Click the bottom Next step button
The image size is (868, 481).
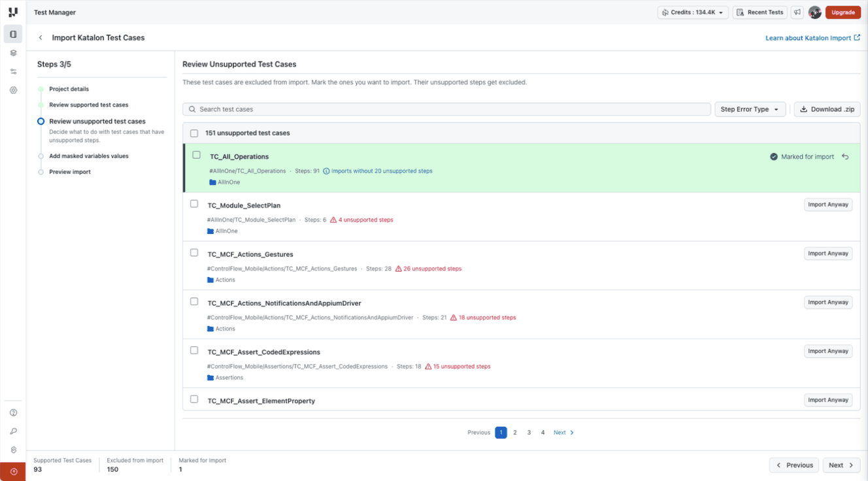841,465
